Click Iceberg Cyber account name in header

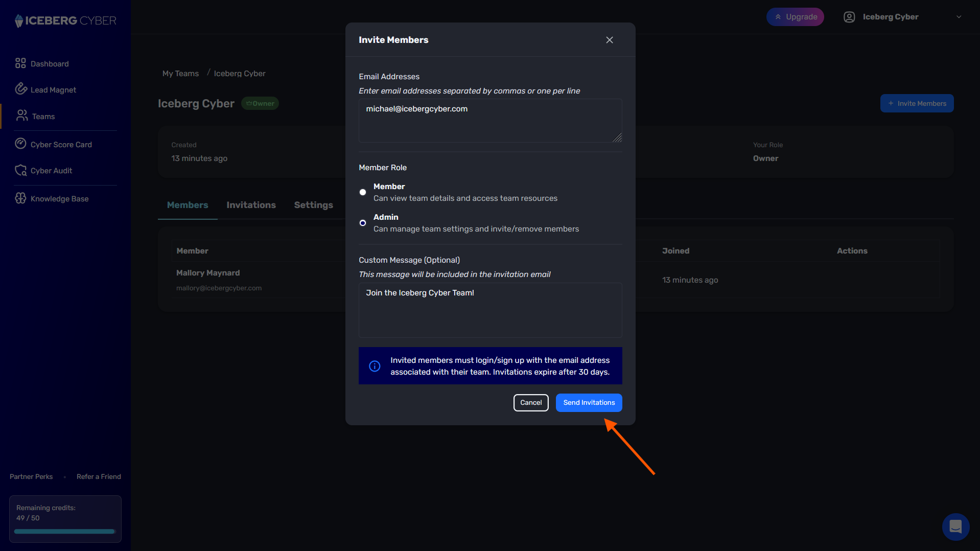tap(890, 17)
